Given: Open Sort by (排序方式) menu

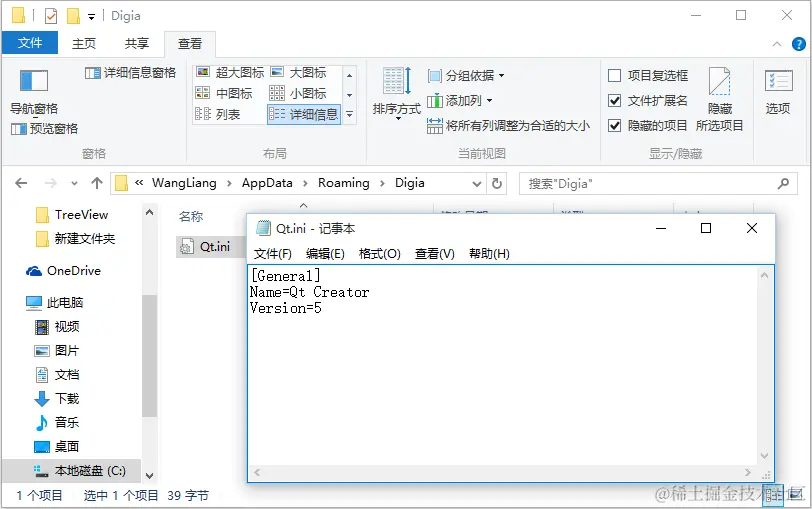Looking at the screenshot, I should click(x=397, y=93).
